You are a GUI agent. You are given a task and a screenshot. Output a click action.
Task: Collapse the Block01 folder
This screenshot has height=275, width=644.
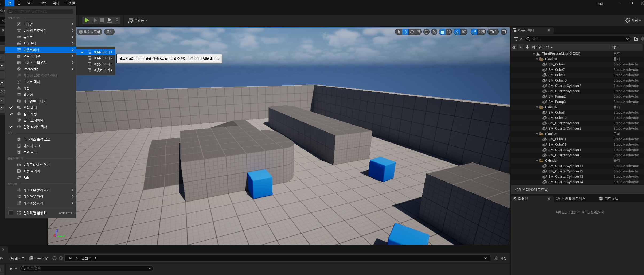tap(537, 59)
